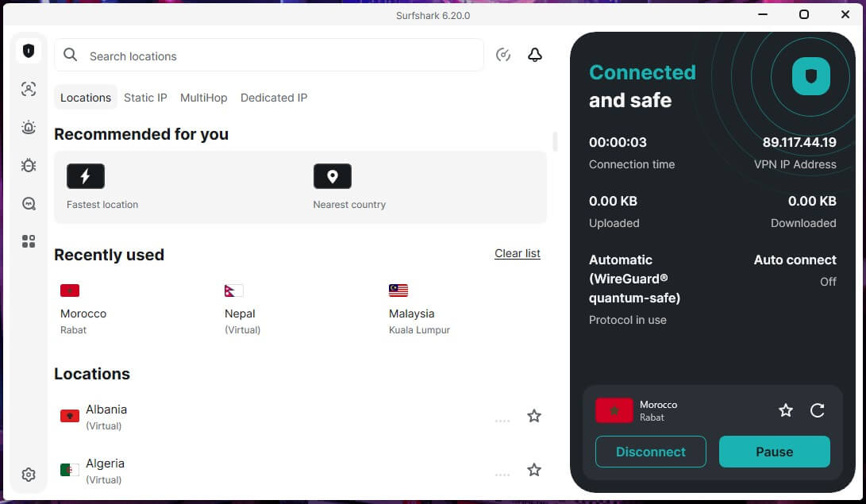Select Nepal (Virtual) in Recently used
866x504 pixels.
click(x=242, y=310)
